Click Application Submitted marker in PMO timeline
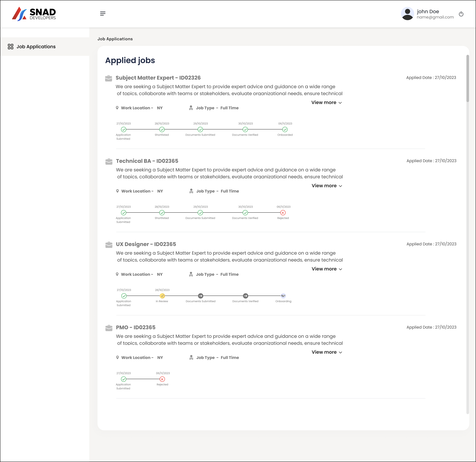The width and height of the screenshot is (476, 462). pyautogui.click(x=124, y=379)
